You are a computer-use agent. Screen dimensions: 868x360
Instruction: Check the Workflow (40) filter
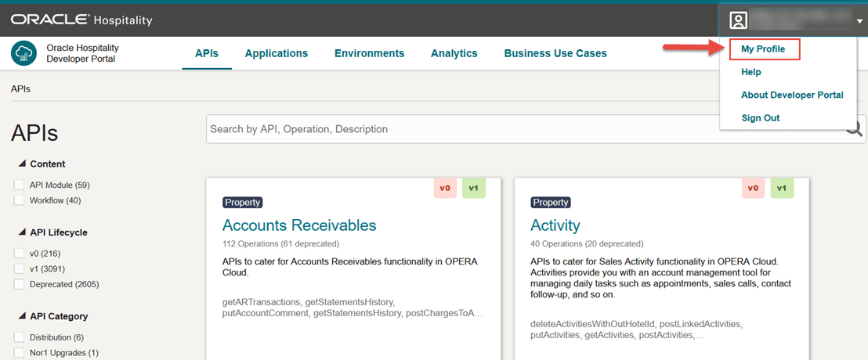(20, 200)
